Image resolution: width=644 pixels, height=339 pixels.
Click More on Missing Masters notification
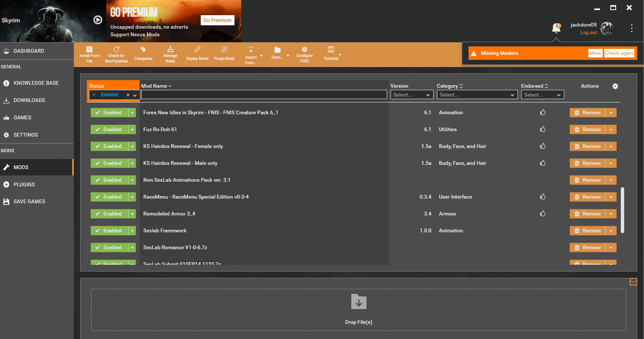point(595,53)
